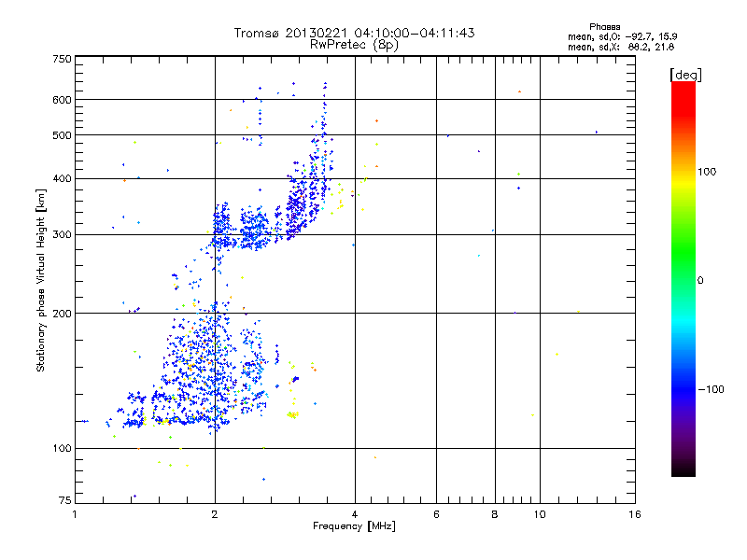Click the '[deg]' colorbar unit label
The height and width of the screenshot is (560, 747).
coord(685,75)
